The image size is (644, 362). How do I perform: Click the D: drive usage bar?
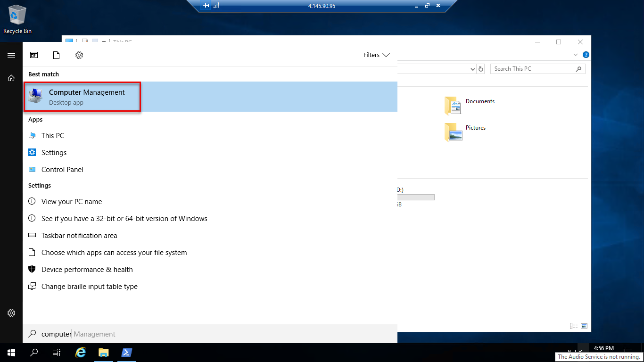416,197
